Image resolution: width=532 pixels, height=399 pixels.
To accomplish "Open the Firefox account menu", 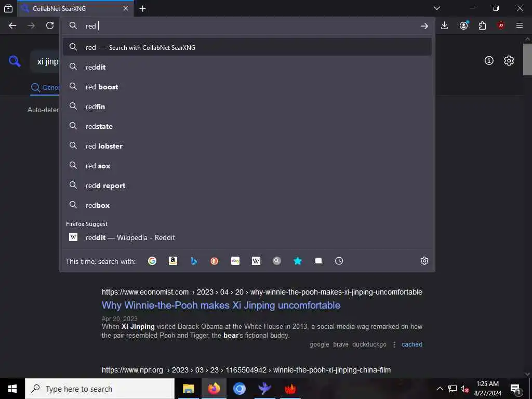I will (x=464, y=26).
